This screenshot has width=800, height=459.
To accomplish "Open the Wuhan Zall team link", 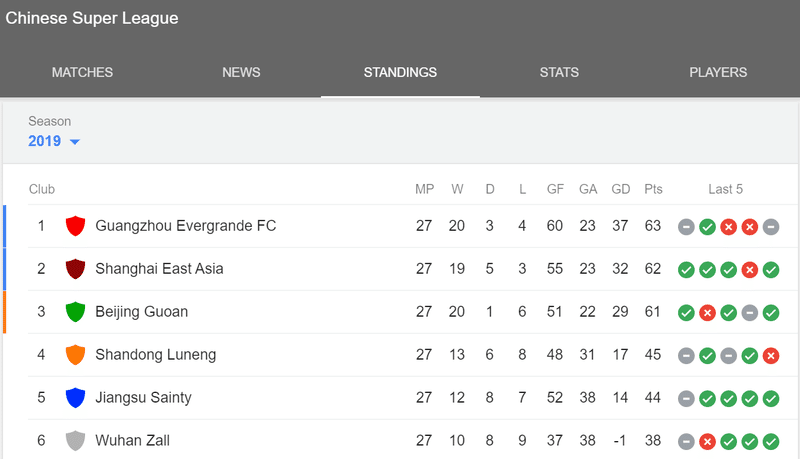I will (133, 440).
